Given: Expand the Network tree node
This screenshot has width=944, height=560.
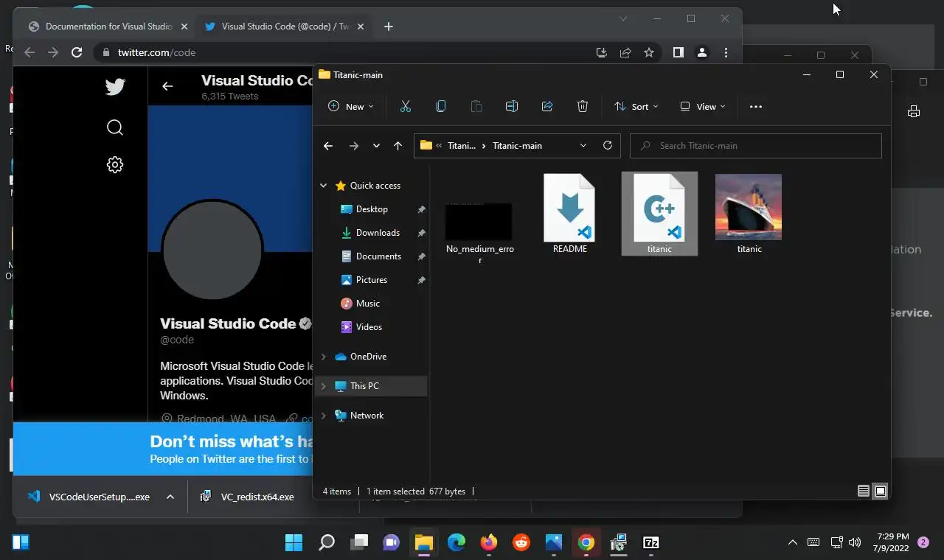Looking at the screenshot, I should (x=323, y=416).
